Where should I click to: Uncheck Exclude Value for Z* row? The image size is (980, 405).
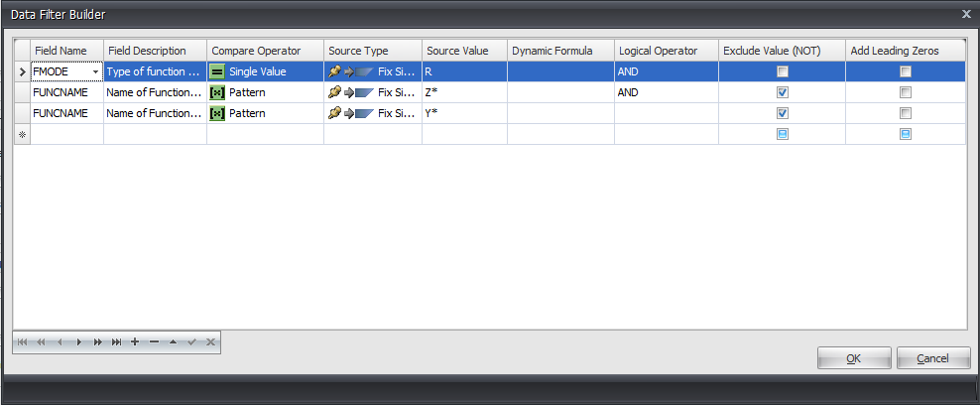[783, 92]
